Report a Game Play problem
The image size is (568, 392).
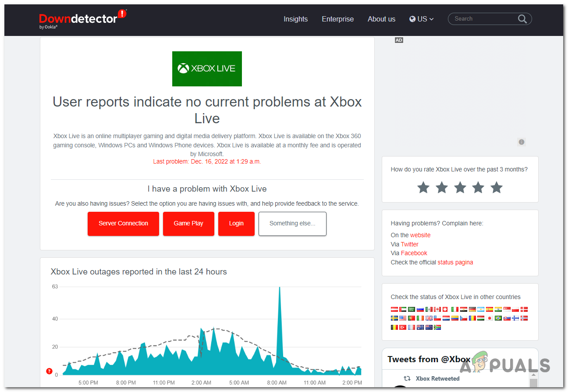coord(188,224)
